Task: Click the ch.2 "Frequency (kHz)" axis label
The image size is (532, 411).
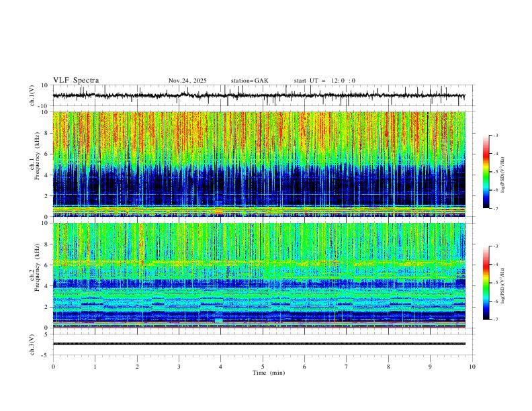Action: click(x=37, y=267)
